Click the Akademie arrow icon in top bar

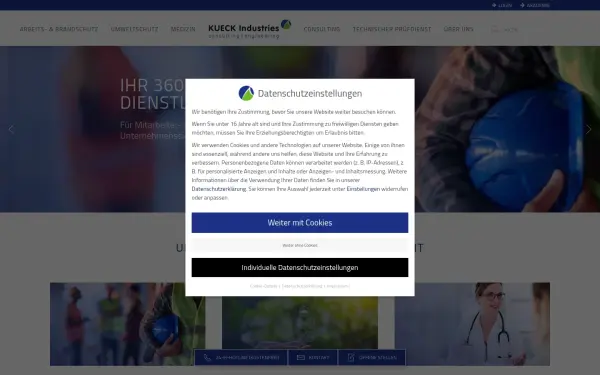click(x=522, y=5)
